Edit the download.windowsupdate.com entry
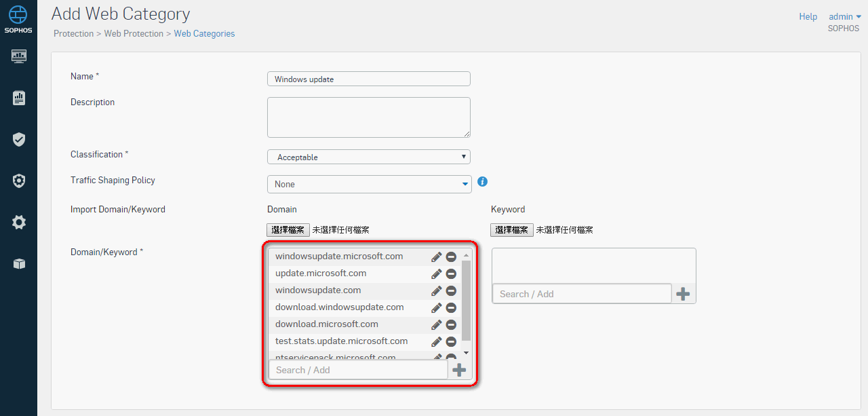The width and height of the screenshot is (868, 416). tap(437, 307)
